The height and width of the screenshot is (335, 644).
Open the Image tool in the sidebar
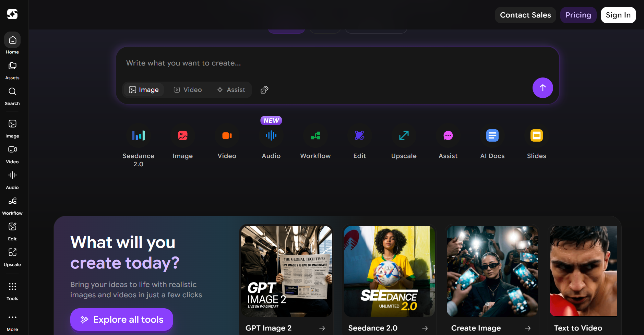[12, 128]
